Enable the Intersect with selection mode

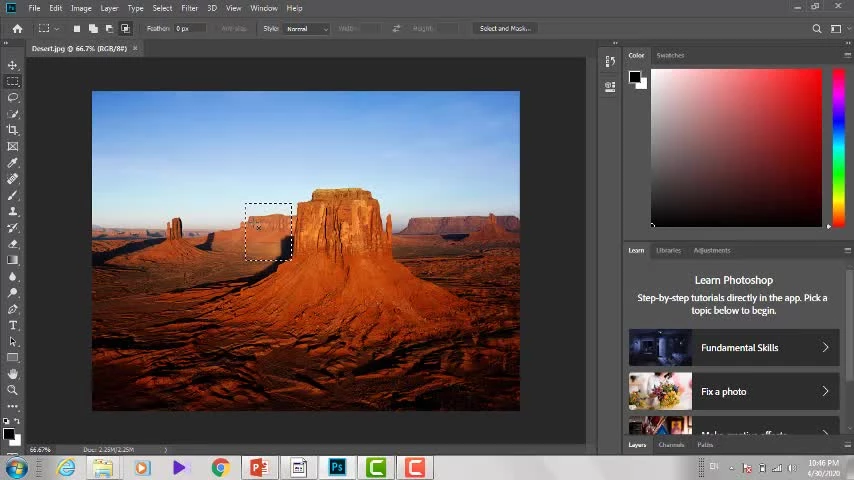(126, 29)
